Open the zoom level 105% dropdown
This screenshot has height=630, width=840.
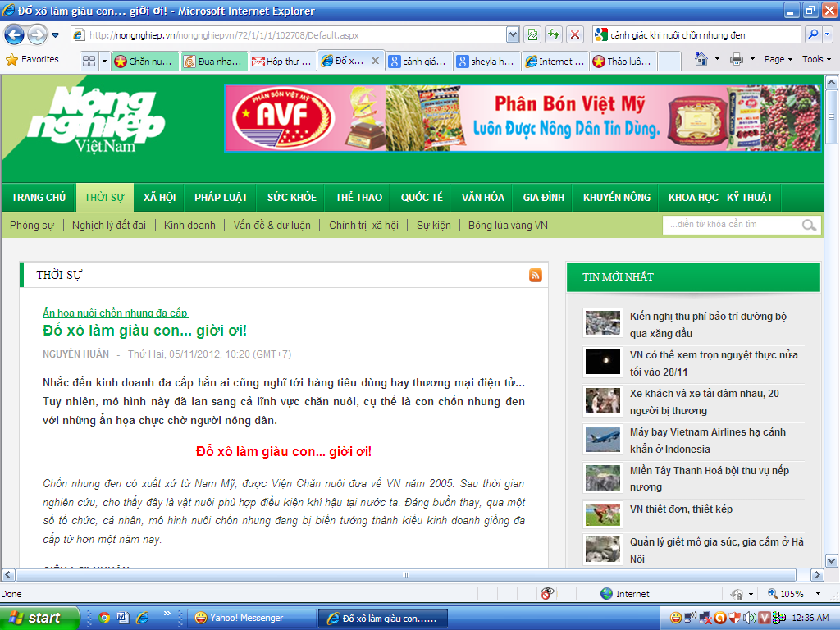click(x=819, y=594)
